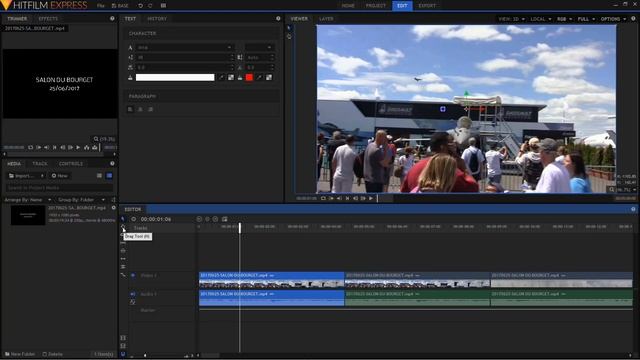Open the FULL quality dropdown
640x360 pixels.
[x=586, y=19]
